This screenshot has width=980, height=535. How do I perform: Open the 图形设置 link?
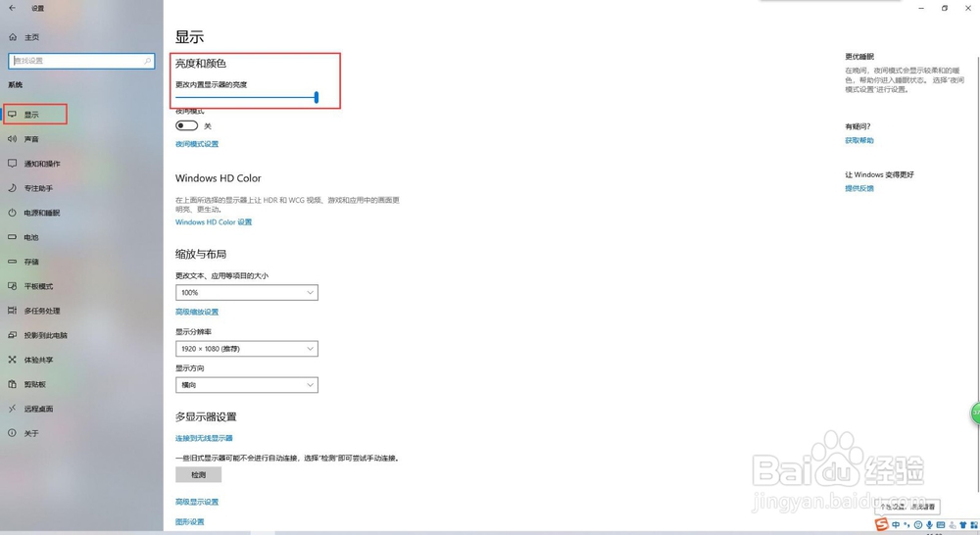(190, 522)
